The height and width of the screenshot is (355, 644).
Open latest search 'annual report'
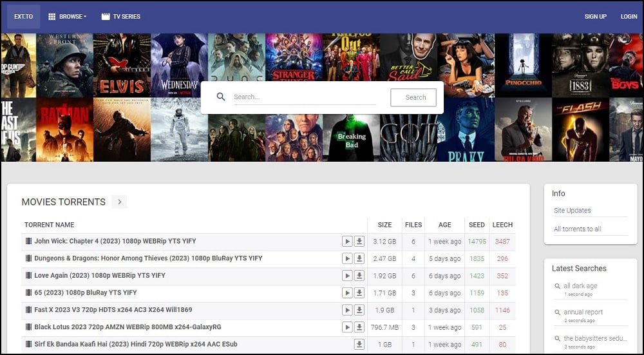(x=583, y=312)
